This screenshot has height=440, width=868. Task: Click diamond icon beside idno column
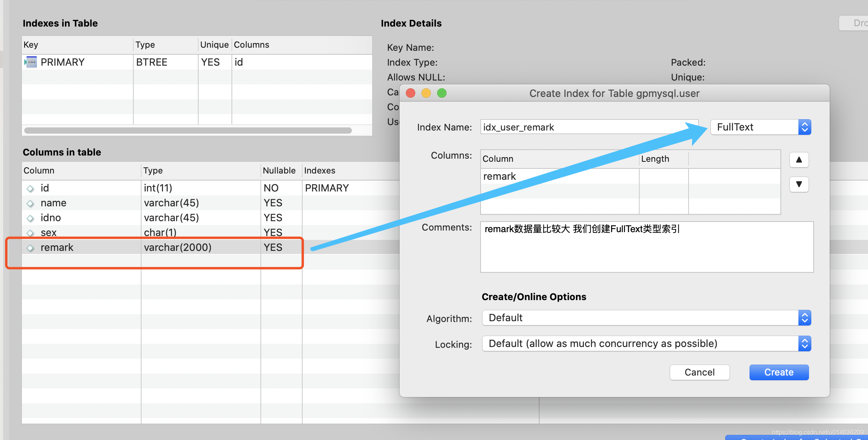pyautogui.click(x=30, y=218)
